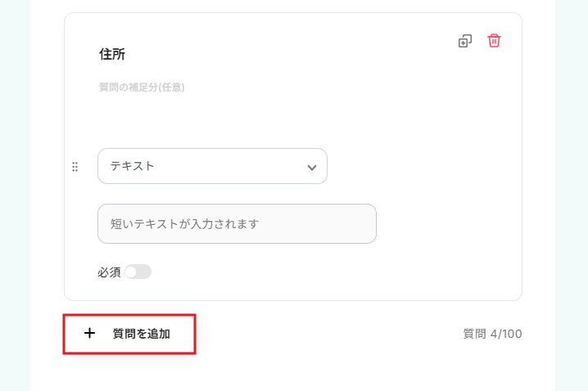Click the 質問の補足分(任意) description field

pos(142,87)
